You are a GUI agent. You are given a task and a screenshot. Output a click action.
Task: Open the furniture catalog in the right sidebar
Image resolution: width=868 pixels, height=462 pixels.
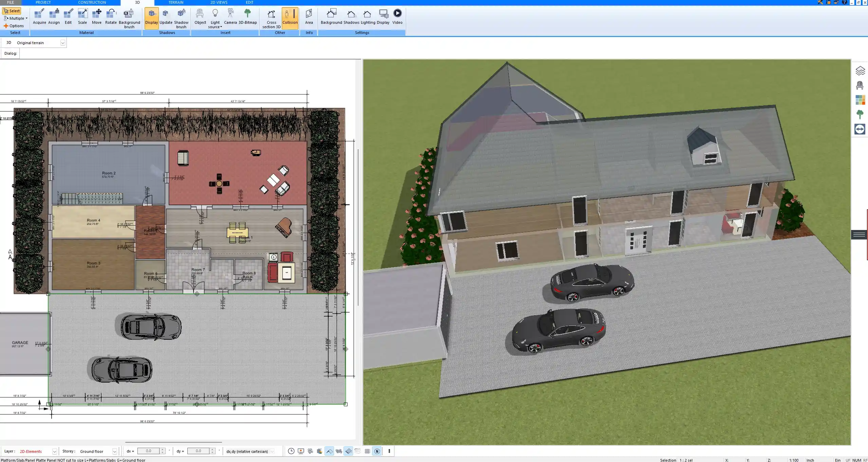pyautogui.click(x=860, y=85)
